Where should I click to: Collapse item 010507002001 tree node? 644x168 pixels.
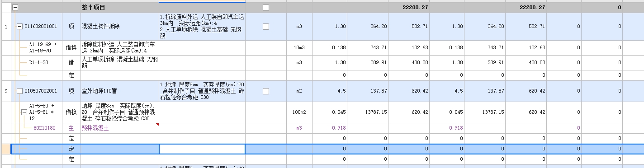(x=19, y=91)
